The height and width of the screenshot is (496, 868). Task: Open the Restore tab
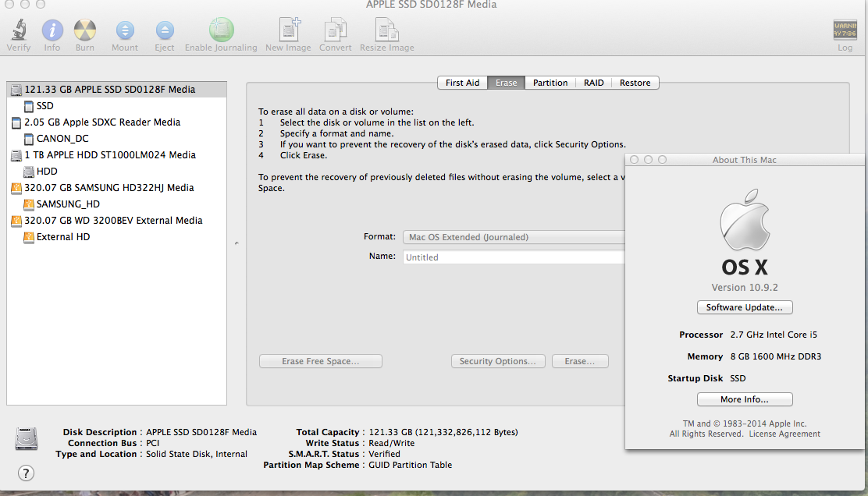(x=635, y=83)
